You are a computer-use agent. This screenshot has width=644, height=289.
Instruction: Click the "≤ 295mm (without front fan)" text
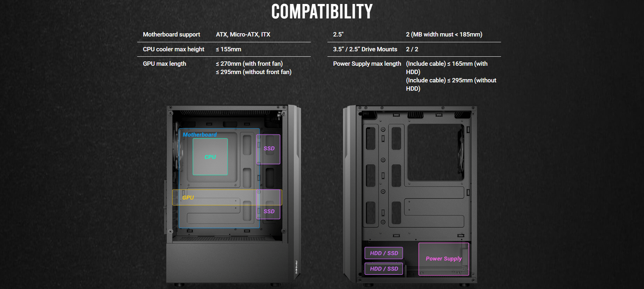(253, 72)
